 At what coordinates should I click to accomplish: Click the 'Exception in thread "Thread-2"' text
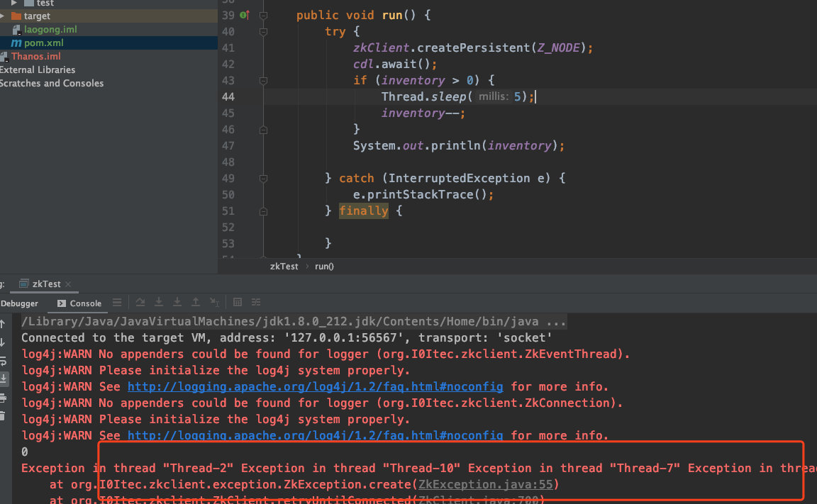point(127,468)
